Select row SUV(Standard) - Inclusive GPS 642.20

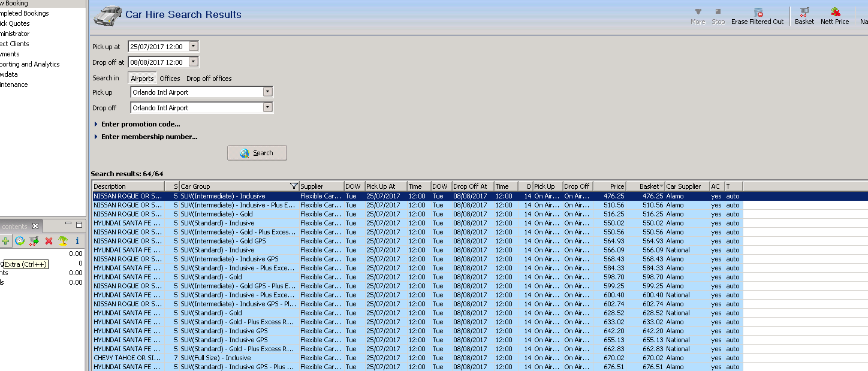[417, 331]
